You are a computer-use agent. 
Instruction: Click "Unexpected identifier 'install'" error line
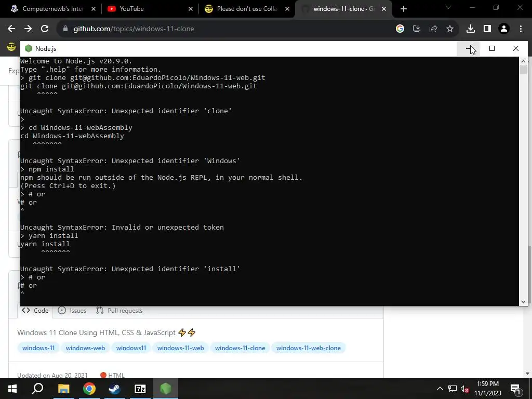click(130, 269)
